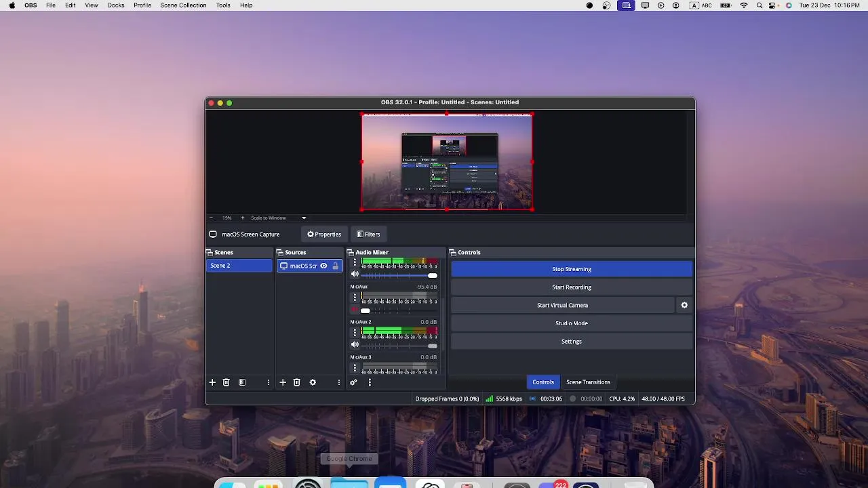Open the Mic/Aux 3 channel three-dot options menu
The width and height of the screenshot is (868, 488).
(x=354, y=368)
